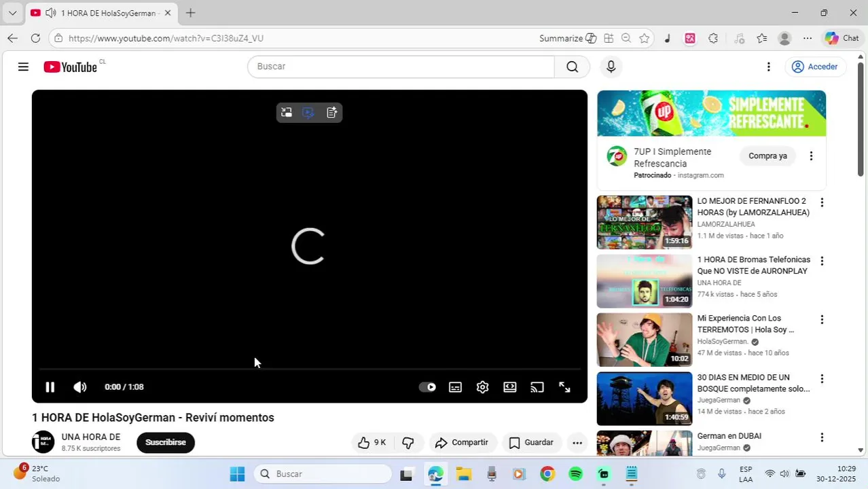Open Edge favorites list icon

[x=762, y=38]
